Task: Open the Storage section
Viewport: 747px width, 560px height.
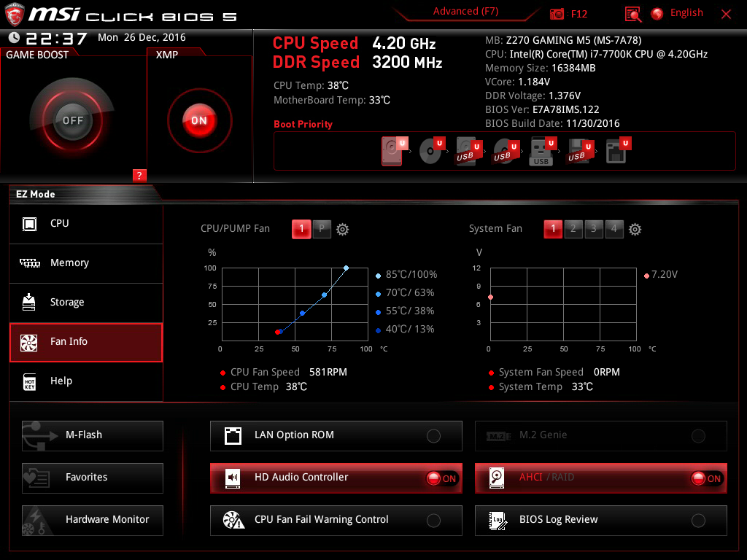Action: point(86,303)
